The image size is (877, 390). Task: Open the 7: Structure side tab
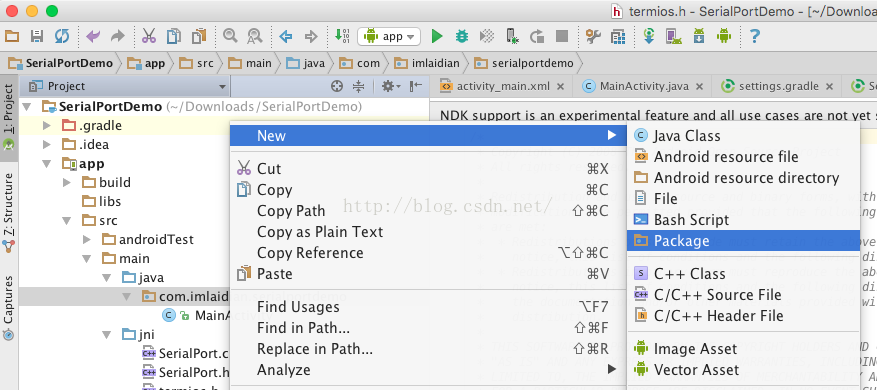[x=8, y=213]
